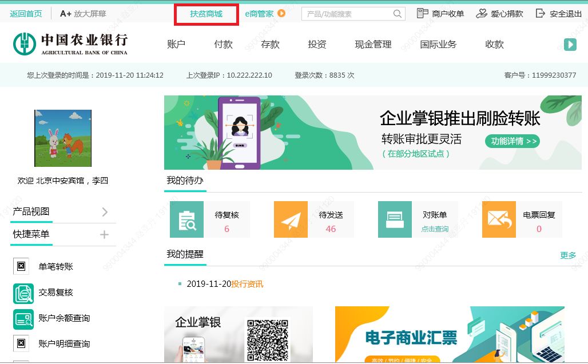Click the 商户收单 text link
The width and height of the screenshot is (588, 364).
448,14
